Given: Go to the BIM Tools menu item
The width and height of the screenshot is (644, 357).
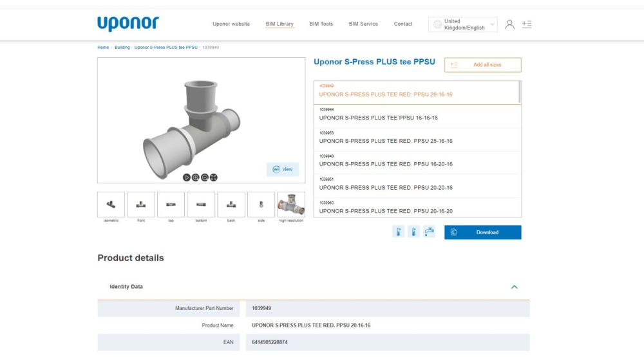Looking at the screenshot, I should (321, 24).
